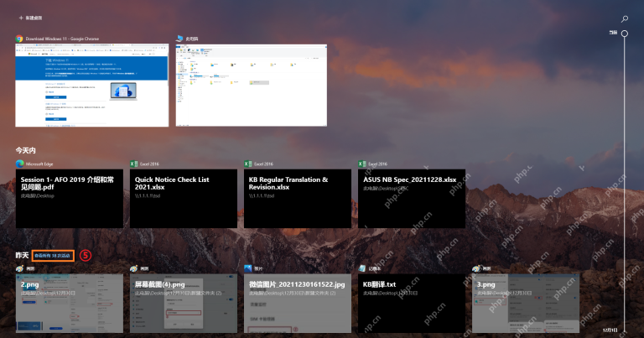The width and height of the screenshot is (644, 338).
Task: Jump to 12月1日 on the timeline
Action: [x=610, y=330]
